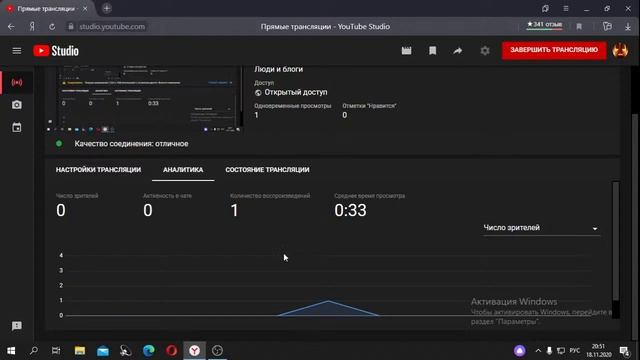Screen dimensions: 640x360
Task: Open Opera browser from taskbar
Action: pos(171,350)
